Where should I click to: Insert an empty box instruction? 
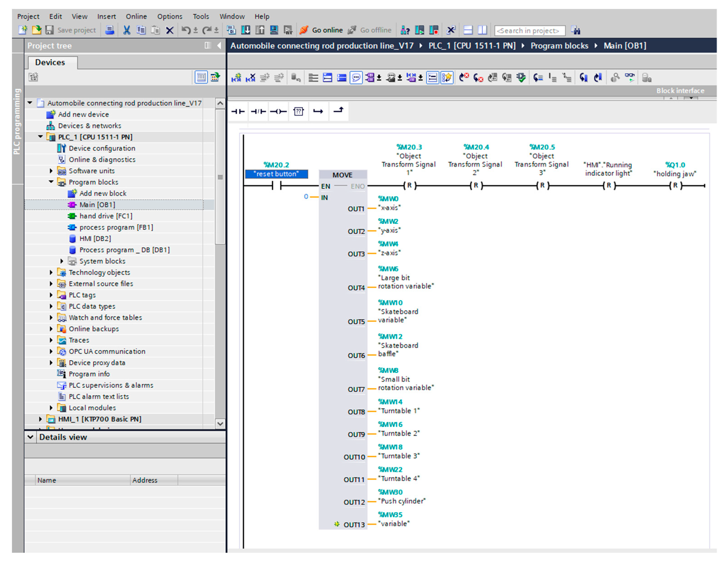tap(298, 111)
